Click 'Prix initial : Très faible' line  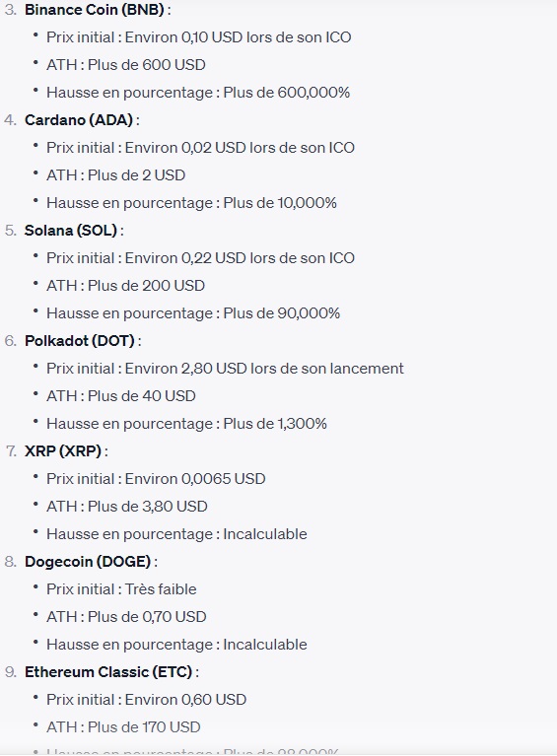coord(121,589)
